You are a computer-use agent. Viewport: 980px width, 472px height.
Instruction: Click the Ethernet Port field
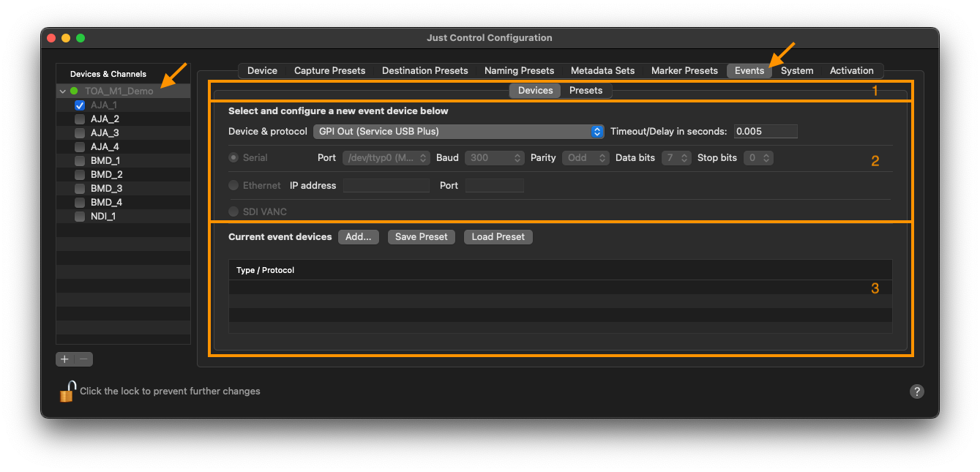pos(495,186)
